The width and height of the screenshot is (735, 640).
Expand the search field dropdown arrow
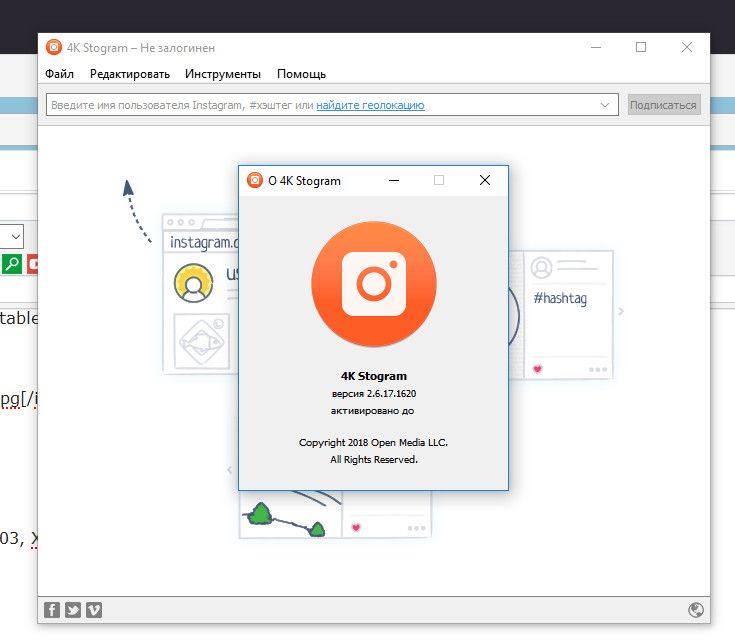pyautogui.click(x=606, y=105)
